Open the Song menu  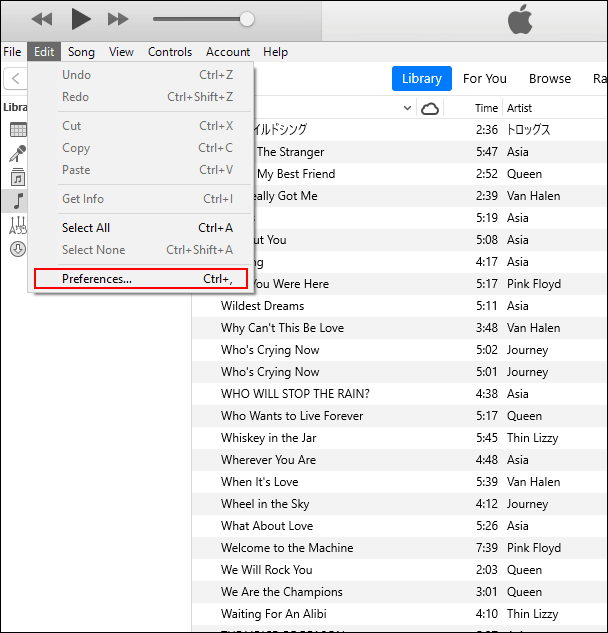pos(81,52)
